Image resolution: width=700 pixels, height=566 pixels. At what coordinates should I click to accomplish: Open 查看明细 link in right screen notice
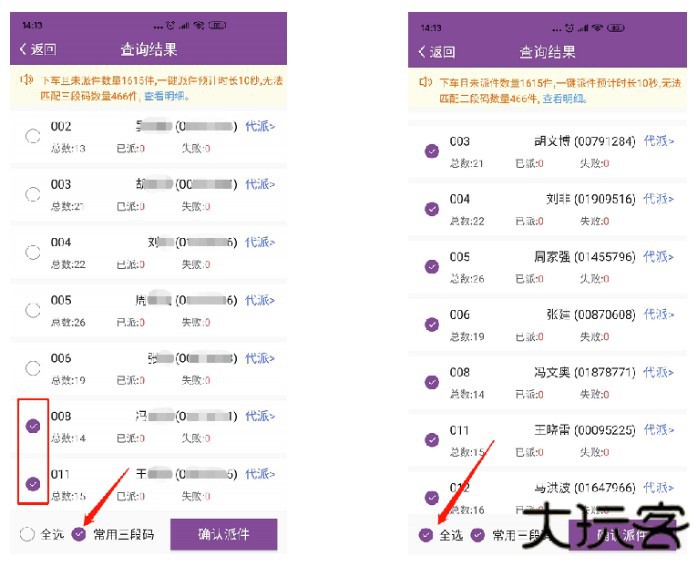(564, 99)
